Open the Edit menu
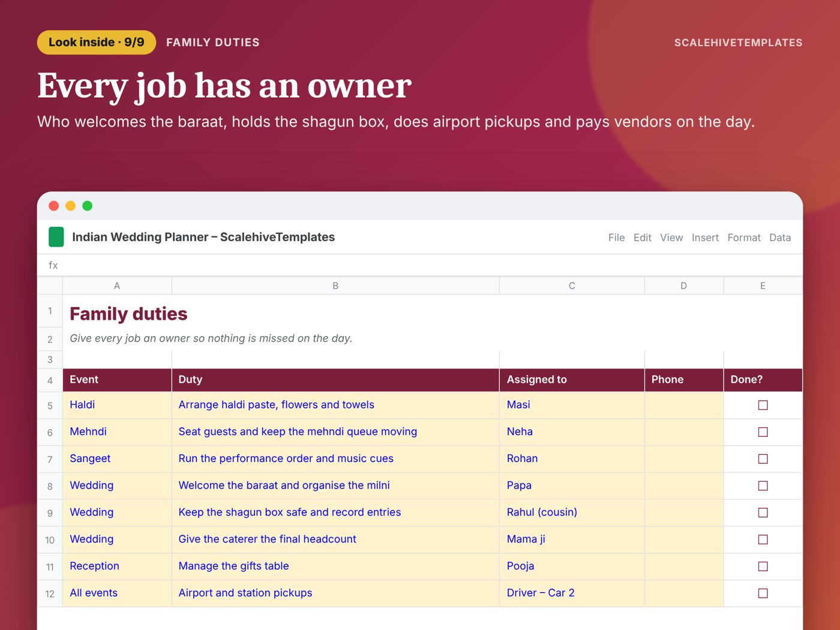The height and width of the screenshot is (630, 840). pos(642,238)
